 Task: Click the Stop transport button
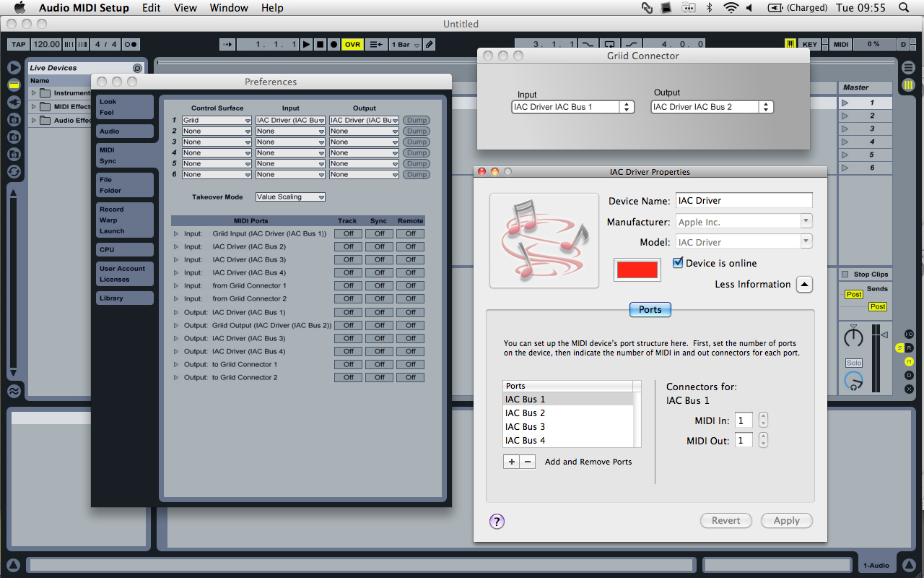[321, 44]
